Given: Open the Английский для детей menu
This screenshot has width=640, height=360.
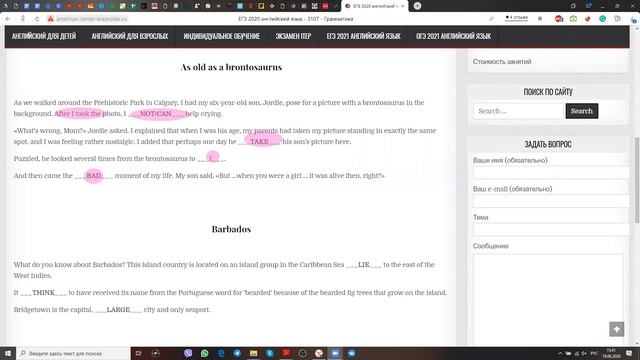Looking at the screenshot, I should tap(44, 36).
